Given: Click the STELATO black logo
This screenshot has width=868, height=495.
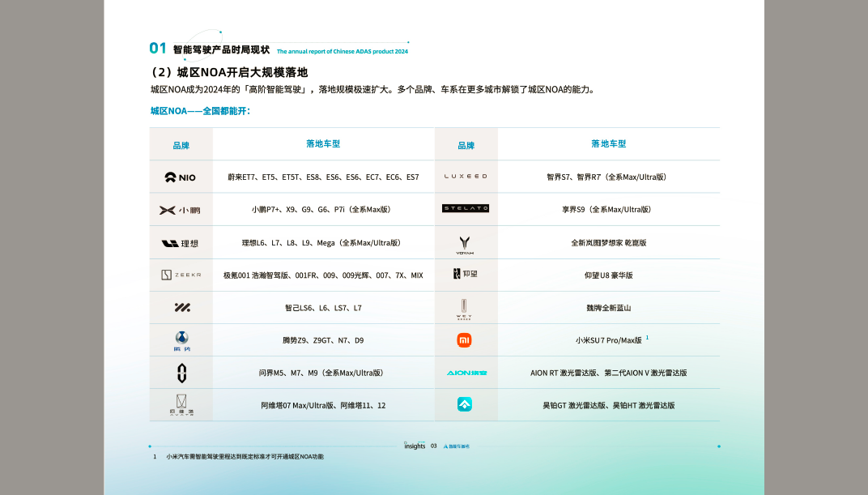Looking at the screenshot, I should click(466, 208).
